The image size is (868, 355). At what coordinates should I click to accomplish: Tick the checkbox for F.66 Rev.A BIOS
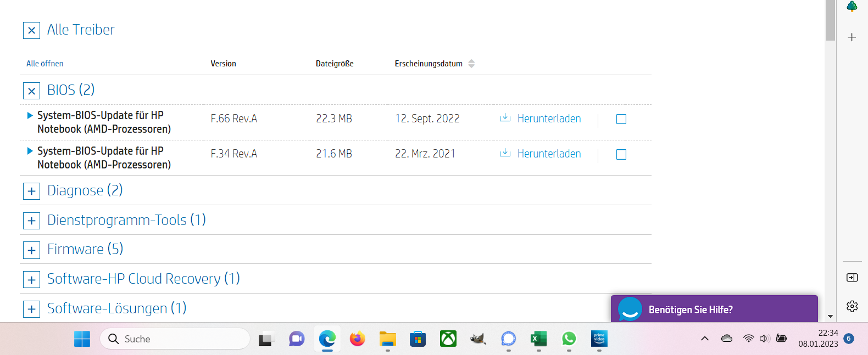pyautogui.click(x=621, y=119)
